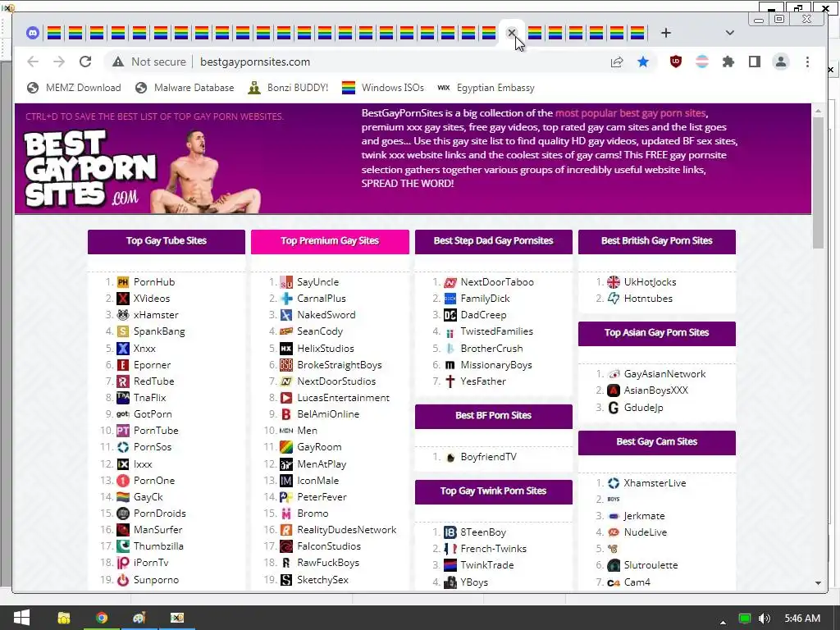
Task: Click Chrome taskbar icon
Action: 101,619
